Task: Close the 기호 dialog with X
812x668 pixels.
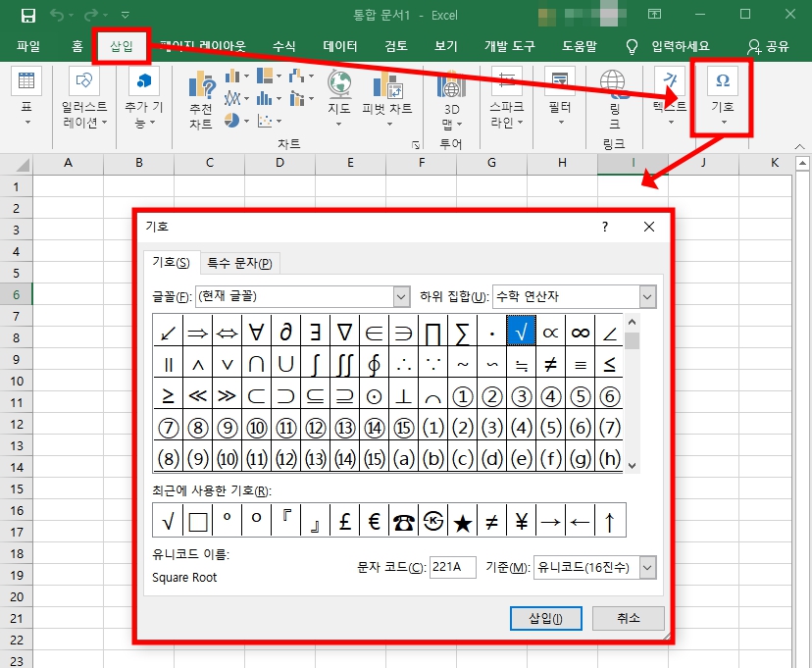Action: coord(649,227)
